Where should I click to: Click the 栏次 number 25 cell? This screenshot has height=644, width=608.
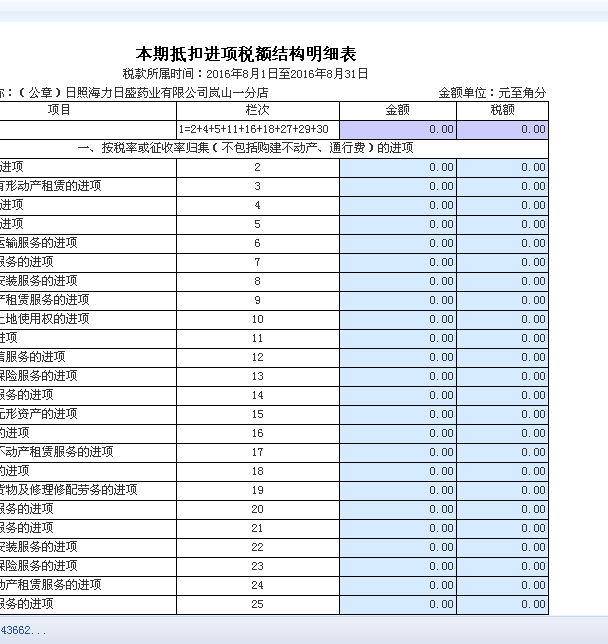coord(258,605)
